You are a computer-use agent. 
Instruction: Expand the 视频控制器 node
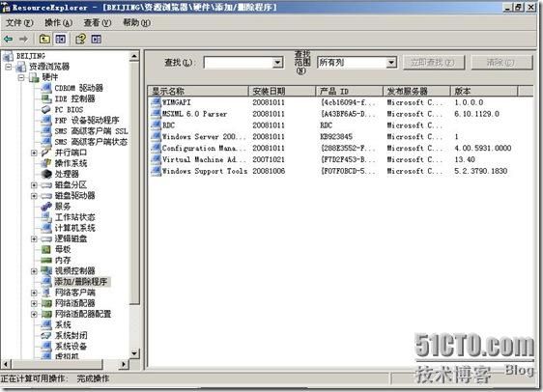click(34, 271)
